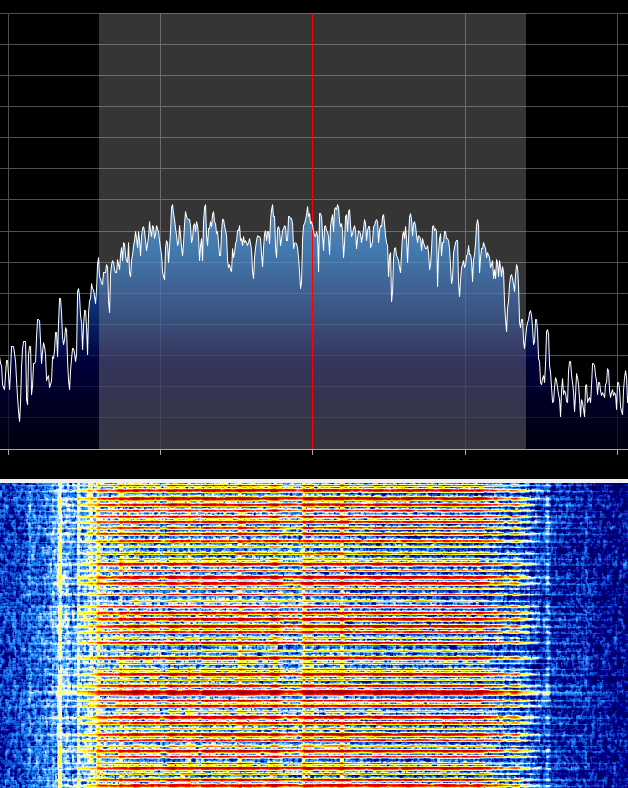Select the white vertical stripe near waterfall's right edge
The width and height of the screenshot is (628, 788).
tap(546, 640)
